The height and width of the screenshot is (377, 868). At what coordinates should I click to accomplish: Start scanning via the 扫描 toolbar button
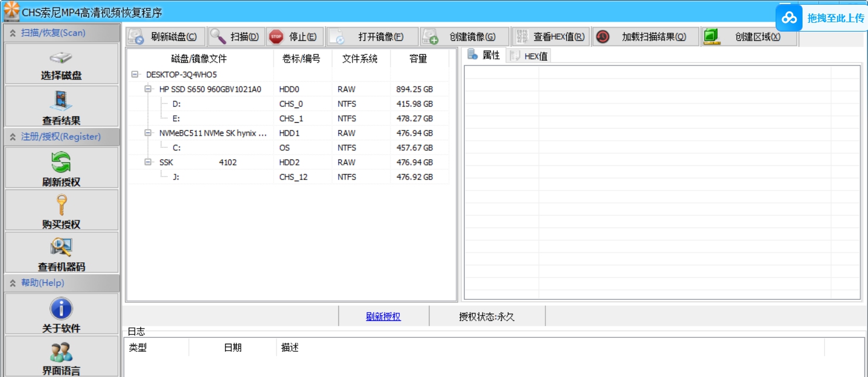coord(235,36)
